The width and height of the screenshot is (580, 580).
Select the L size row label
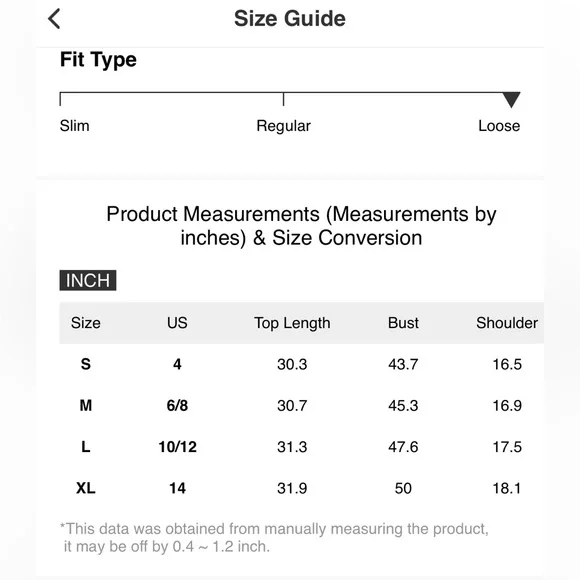point(85,447)
